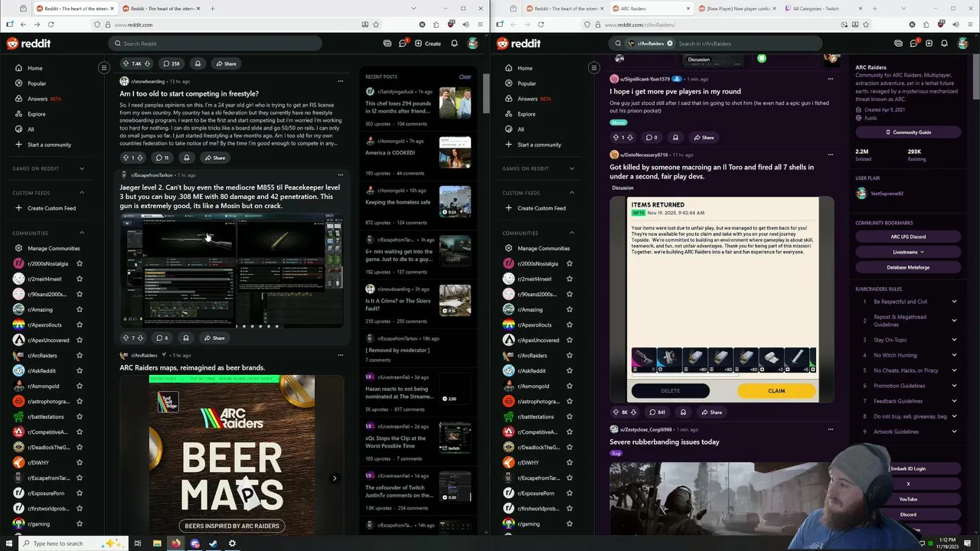Favorite r/battlestations with star in left window
Viewport: 980px width, 551px height.
80,416
